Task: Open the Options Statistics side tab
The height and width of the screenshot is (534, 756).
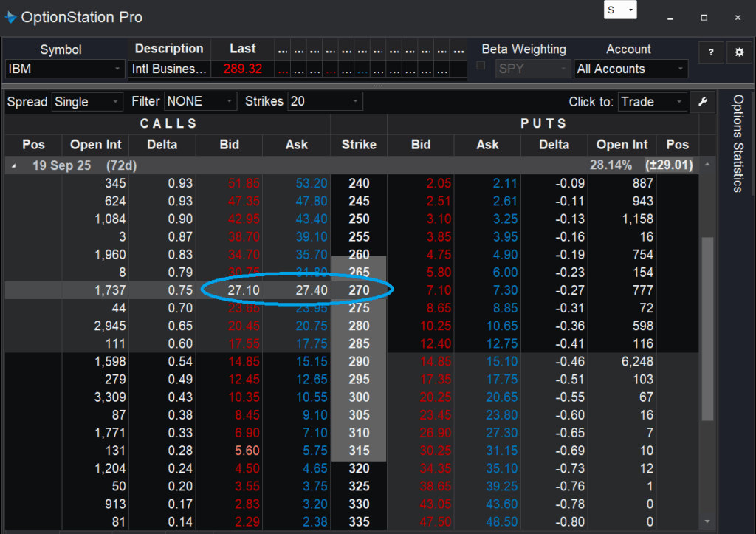Action: (738, 144)
